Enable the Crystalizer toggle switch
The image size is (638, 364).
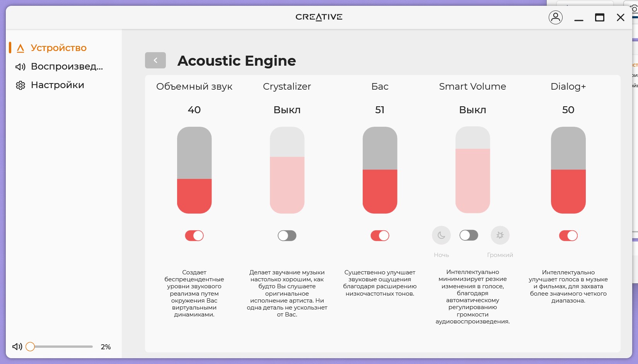click(x=287, y=236)
